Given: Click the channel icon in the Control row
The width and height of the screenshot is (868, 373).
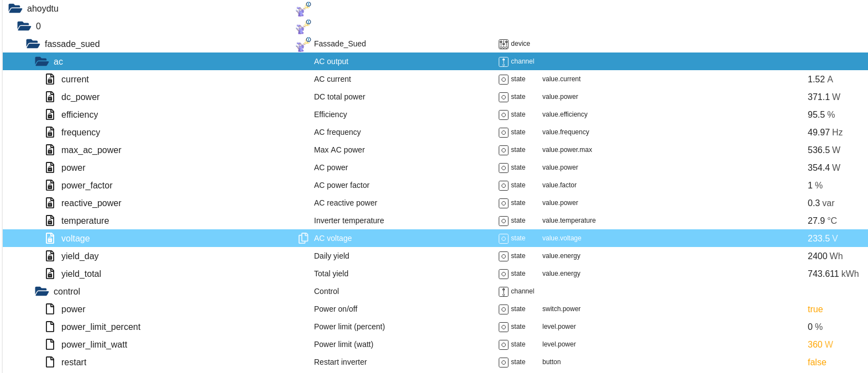Looking at the screenshot, I should pos(503,292).
